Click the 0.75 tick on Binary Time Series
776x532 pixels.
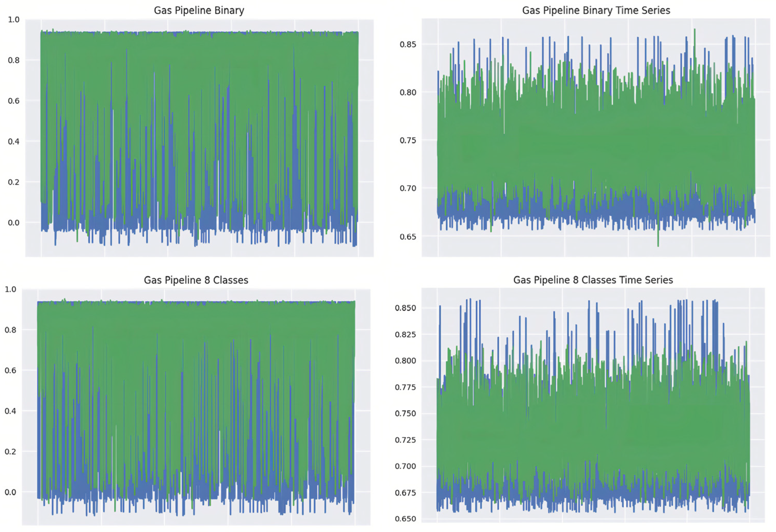(408, 140)
